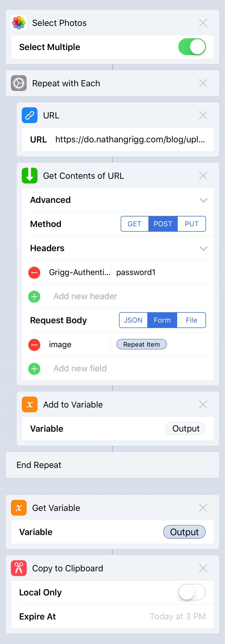Switch Request Body to JSON

(x=133, y=320)
